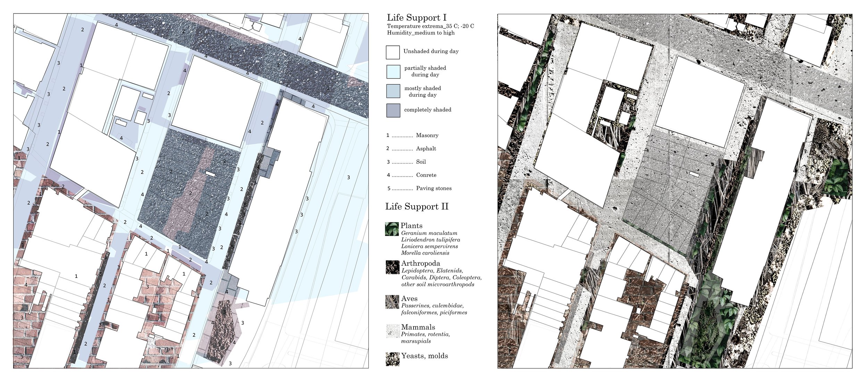This screenshot has width=868, height=383.
Task: Click the Humidity_medium to high text
Action: 420,33
